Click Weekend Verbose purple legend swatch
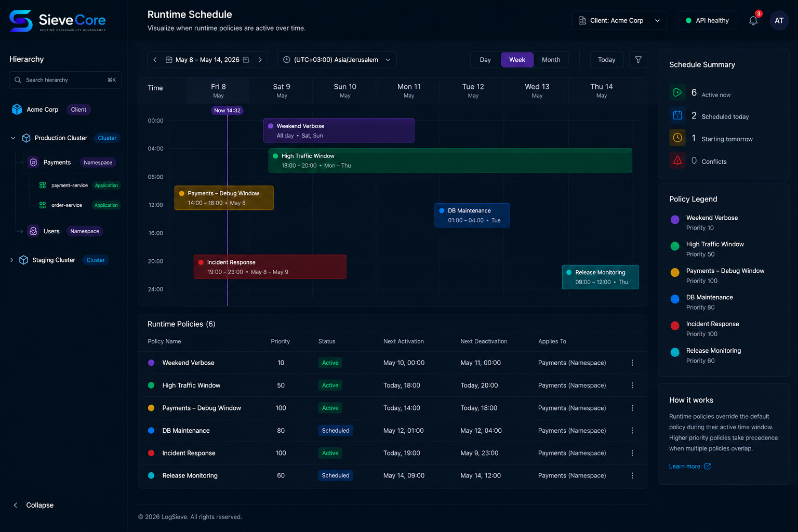 [675, 220]
